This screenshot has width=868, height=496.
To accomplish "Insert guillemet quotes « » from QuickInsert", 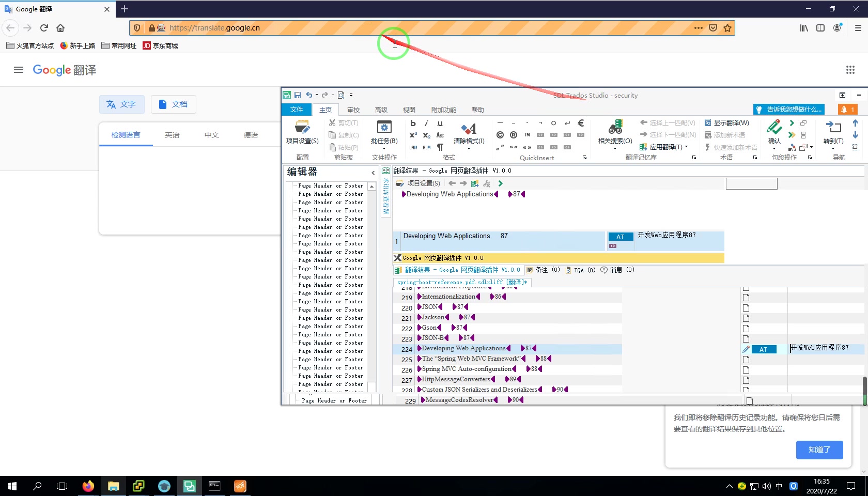I will pyautogui.click(x=527, y=147).
